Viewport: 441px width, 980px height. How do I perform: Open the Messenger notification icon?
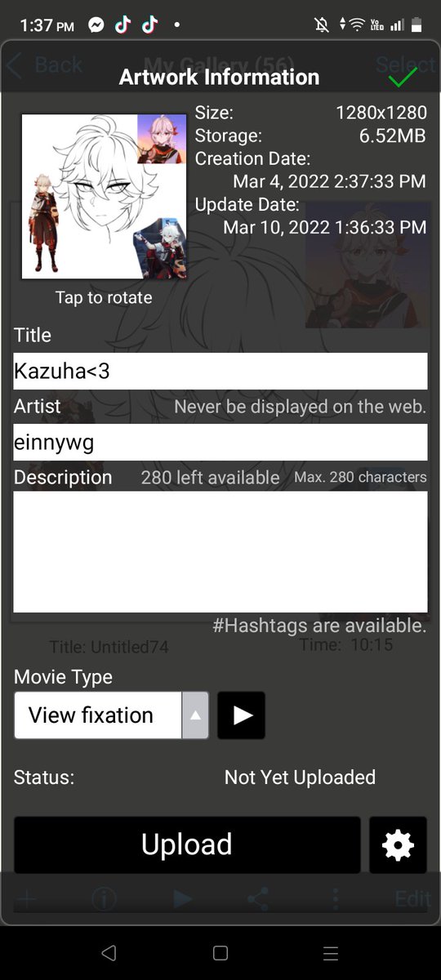[96, 25]
